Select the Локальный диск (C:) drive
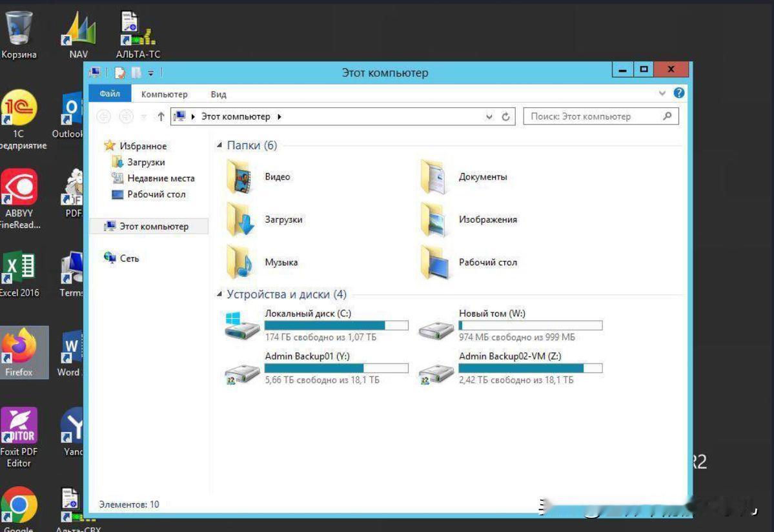This screenshot has width=774, height=532. pos(316,325)
